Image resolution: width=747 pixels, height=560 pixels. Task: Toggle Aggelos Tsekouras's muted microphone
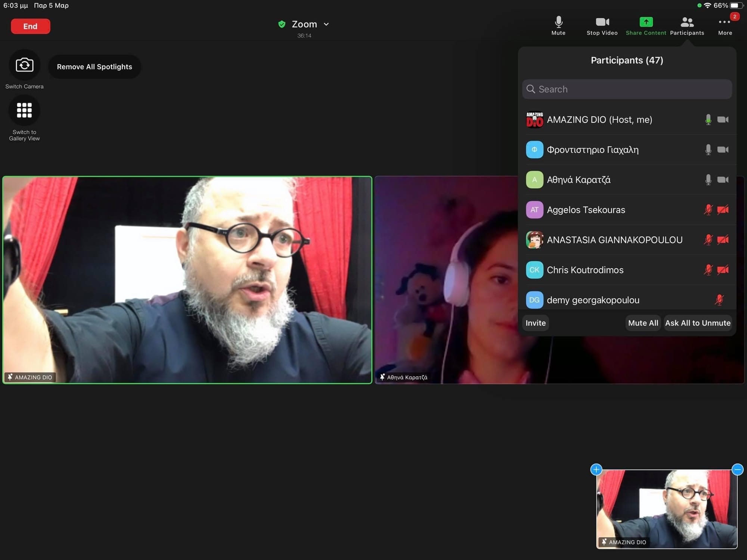click(708, 210)
